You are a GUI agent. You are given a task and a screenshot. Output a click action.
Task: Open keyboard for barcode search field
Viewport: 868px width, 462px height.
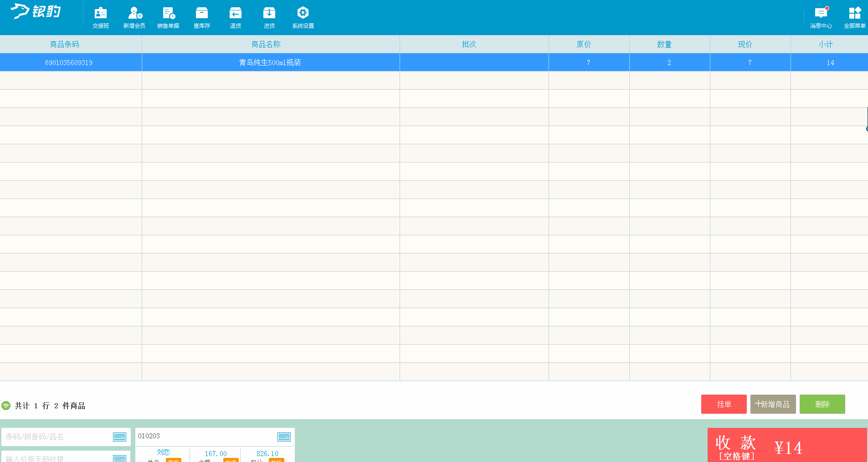tap(119, 437)
